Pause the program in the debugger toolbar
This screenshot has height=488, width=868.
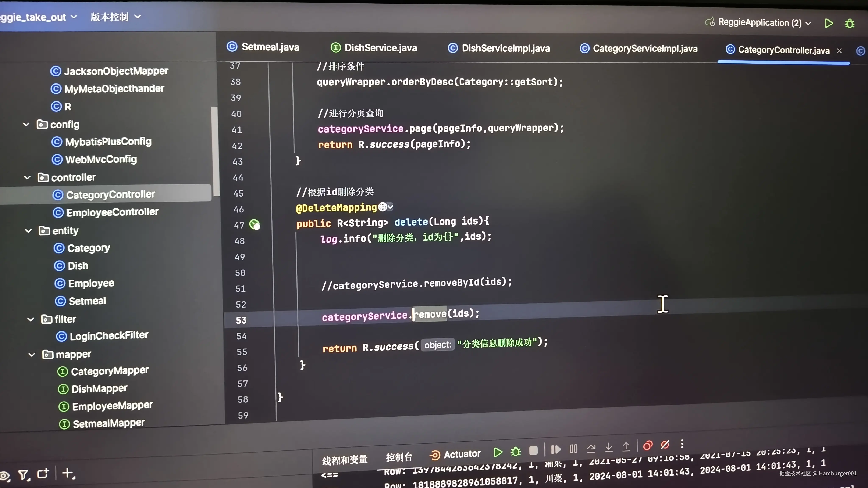click(x=573, y=449)
